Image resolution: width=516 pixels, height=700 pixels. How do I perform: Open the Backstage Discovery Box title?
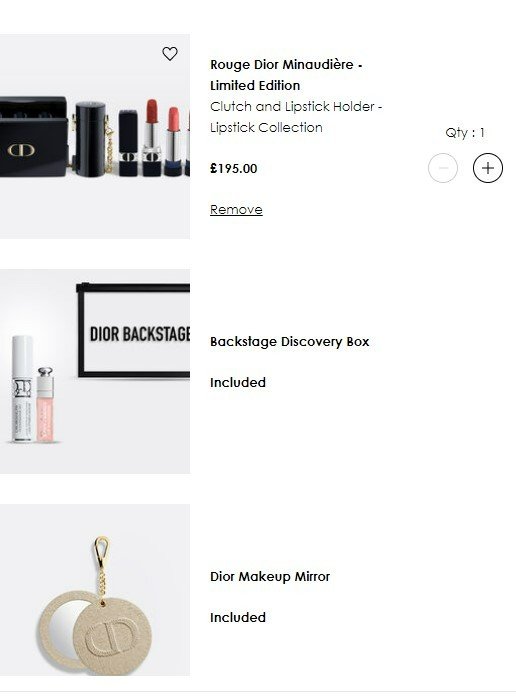coord(290,342)
